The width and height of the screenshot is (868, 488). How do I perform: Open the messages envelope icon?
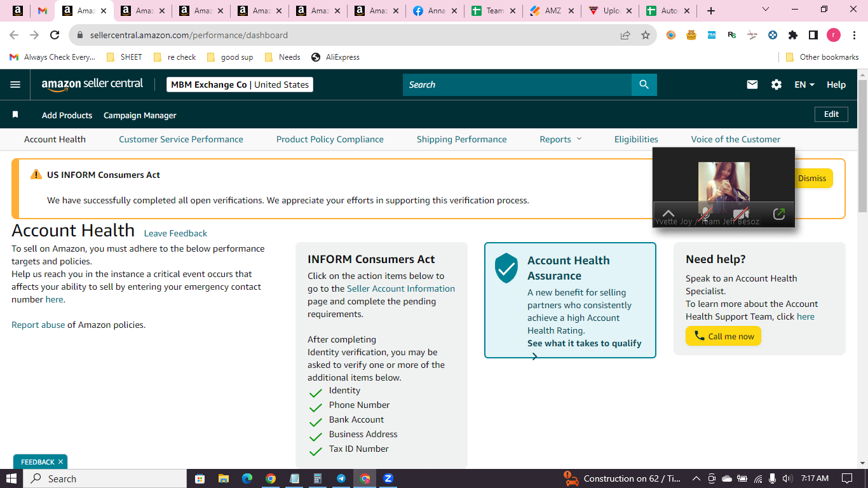point(752,85)
